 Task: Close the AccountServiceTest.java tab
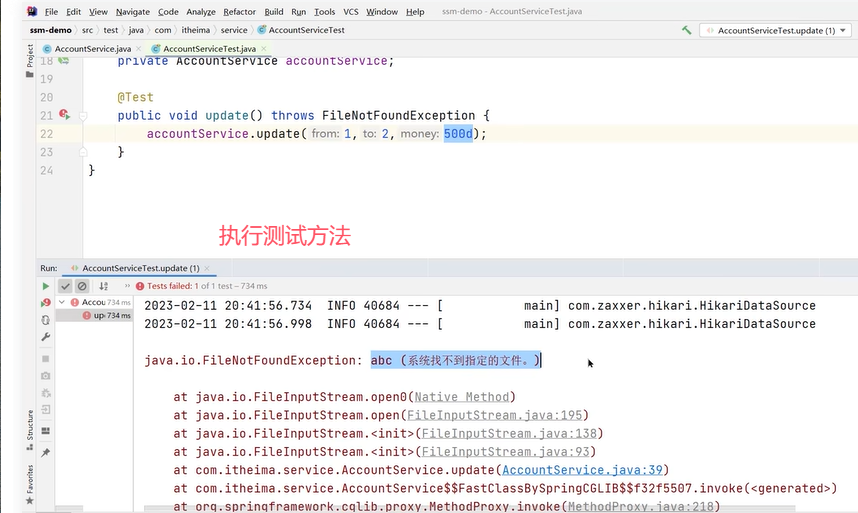point(264,49)
